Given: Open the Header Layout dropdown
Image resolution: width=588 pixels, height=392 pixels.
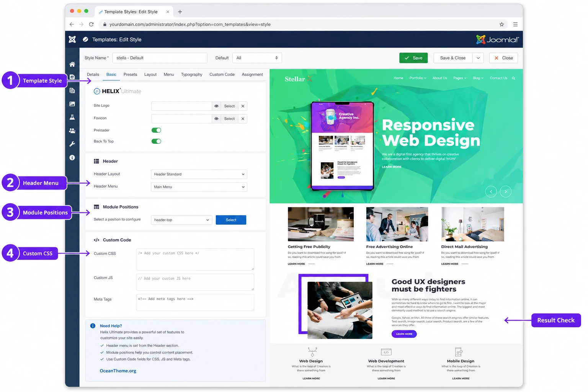Looking at the screenshot, I should [x=199, y=174].
